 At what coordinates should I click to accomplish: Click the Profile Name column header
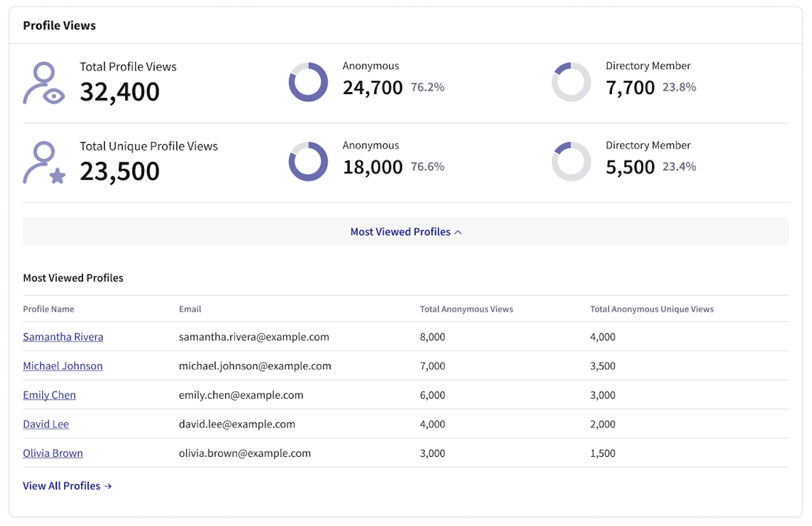49,309
